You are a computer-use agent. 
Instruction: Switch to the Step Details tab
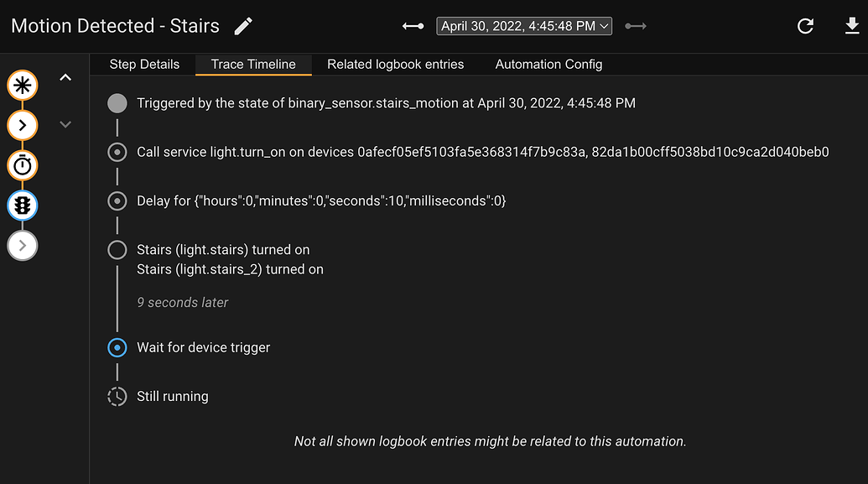(144, 65)
